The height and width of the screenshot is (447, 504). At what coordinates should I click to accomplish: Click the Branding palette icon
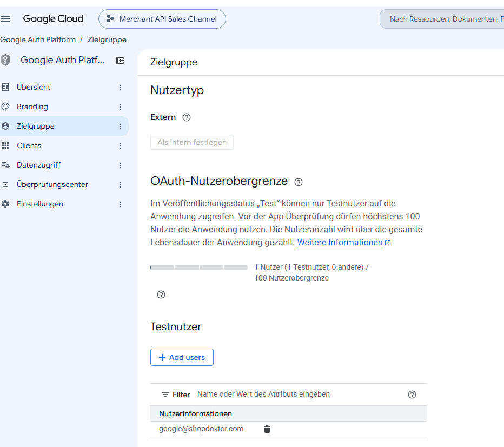[5, 106]
